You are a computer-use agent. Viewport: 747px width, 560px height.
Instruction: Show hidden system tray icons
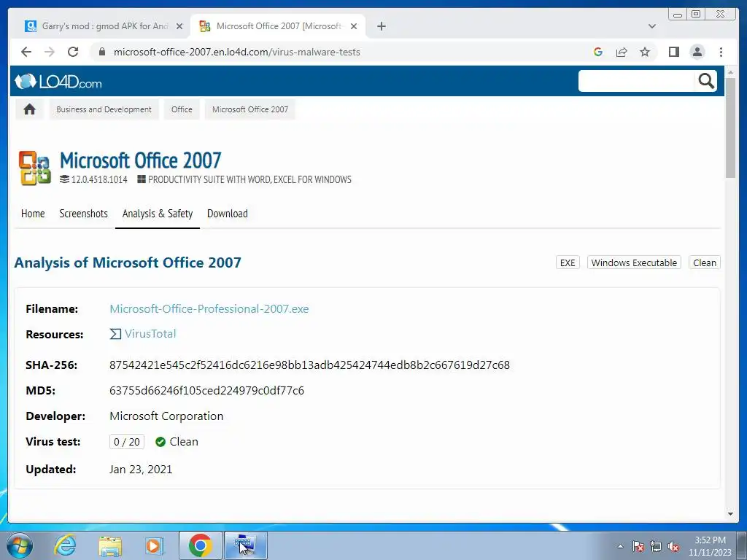coord(620,546)
